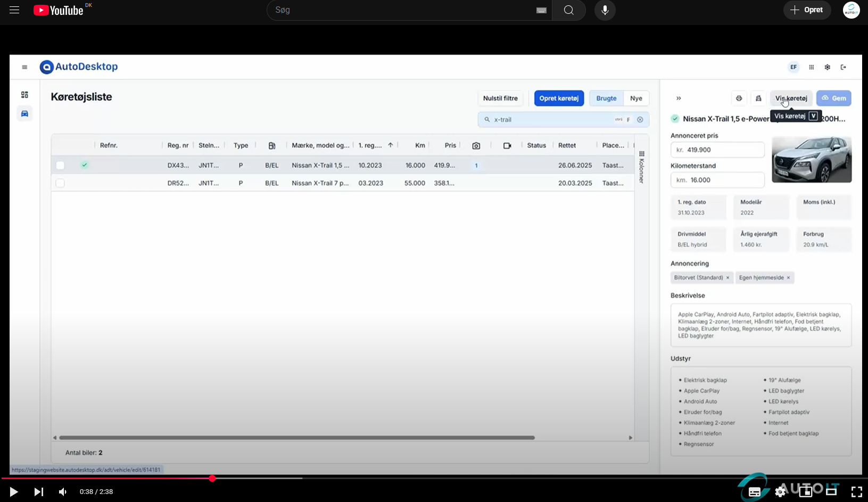Sort by the Rettet column header
868x502 pixels.
567,145
